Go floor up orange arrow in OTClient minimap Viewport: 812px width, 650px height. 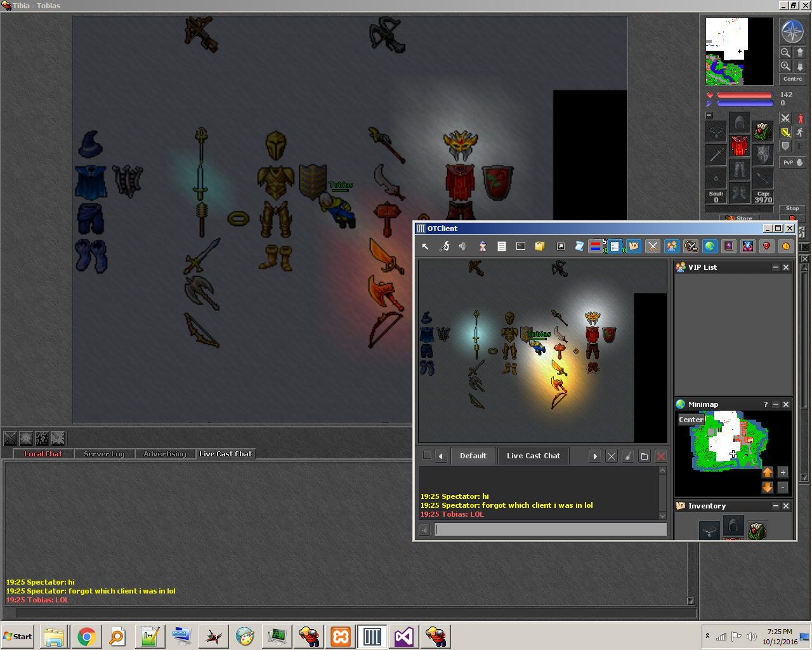[x=768, y=472]
